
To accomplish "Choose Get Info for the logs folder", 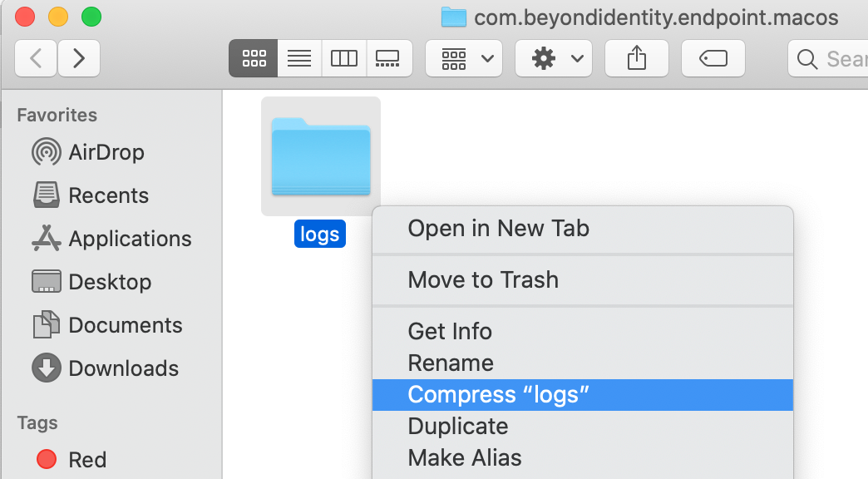I will tap(450, 332).
